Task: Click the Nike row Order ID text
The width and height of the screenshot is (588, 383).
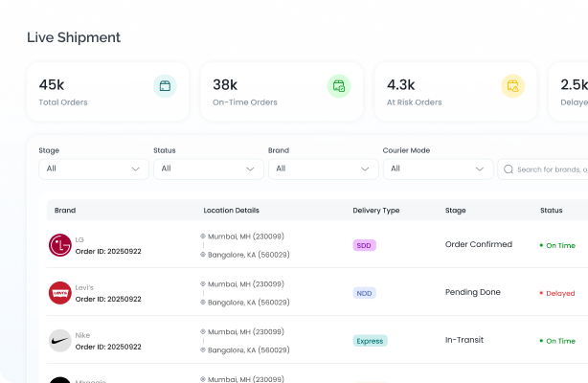Action: click(x=108, y=347)
